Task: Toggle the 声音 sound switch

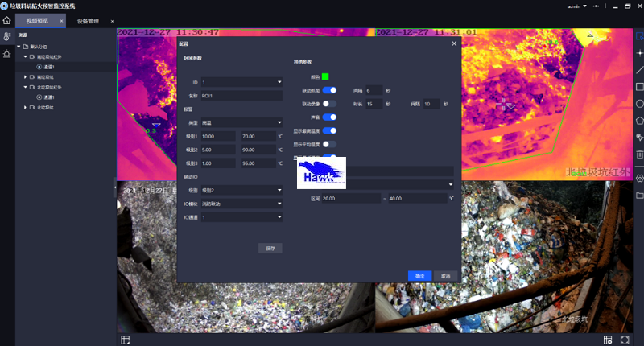Action: click(329, 117)
